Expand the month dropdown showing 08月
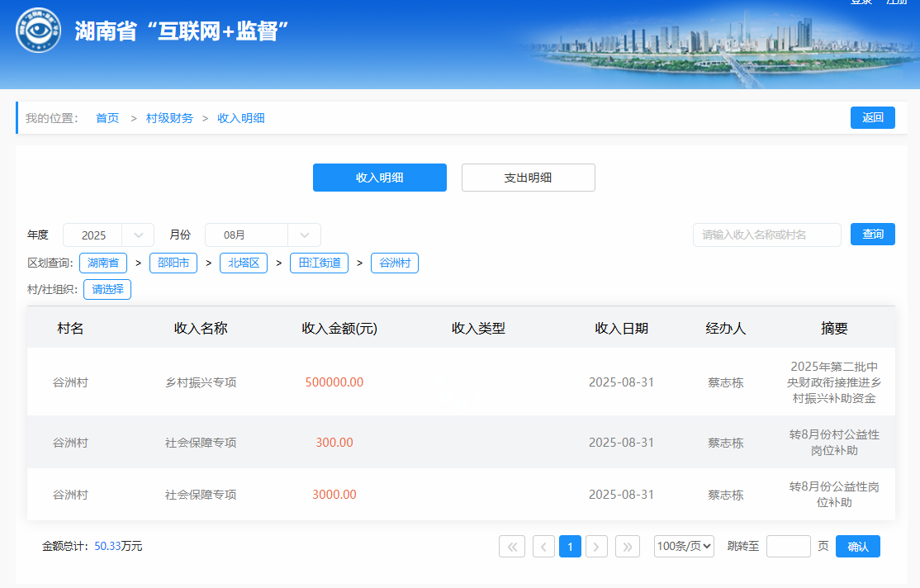Screen dimensions: 920x588 [x=263, y=235]
